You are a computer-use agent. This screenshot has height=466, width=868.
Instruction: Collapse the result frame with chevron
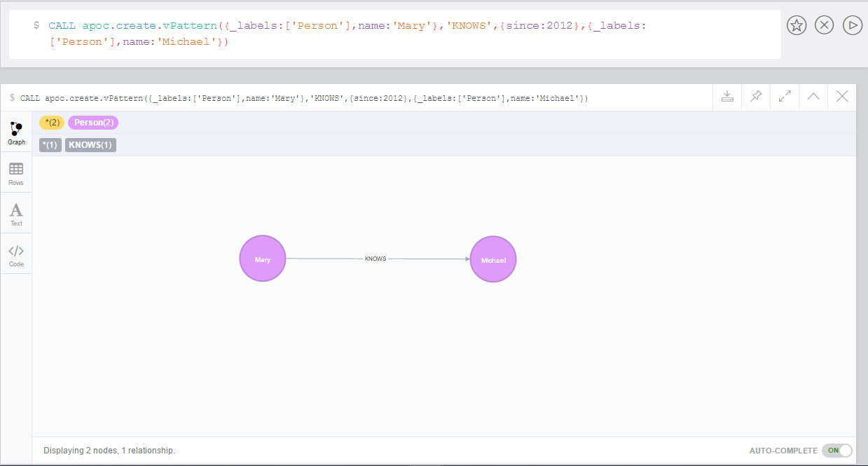(x=813, y=97)
